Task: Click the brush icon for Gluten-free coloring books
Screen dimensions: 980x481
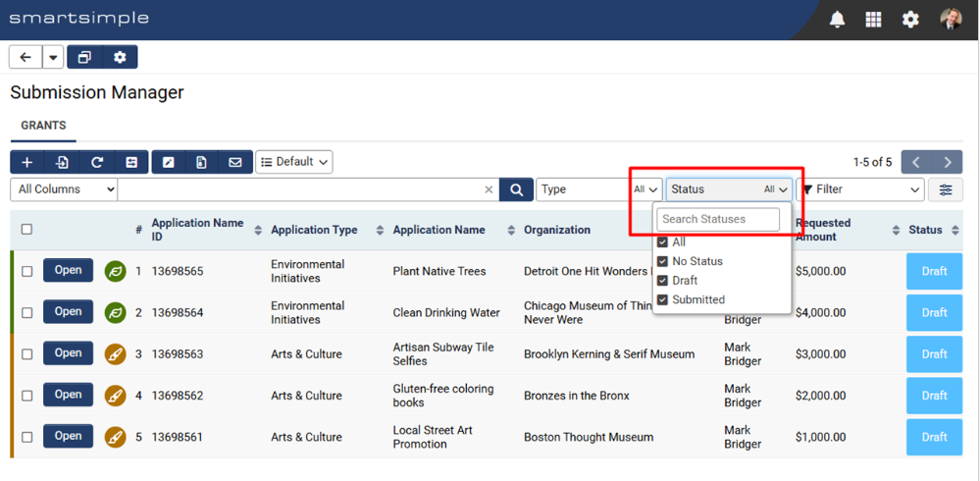Action: tap(115, 396)
